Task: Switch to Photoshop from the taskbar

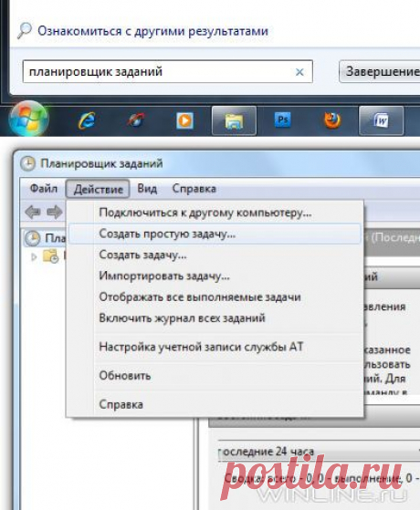Action: click(282, 120)
